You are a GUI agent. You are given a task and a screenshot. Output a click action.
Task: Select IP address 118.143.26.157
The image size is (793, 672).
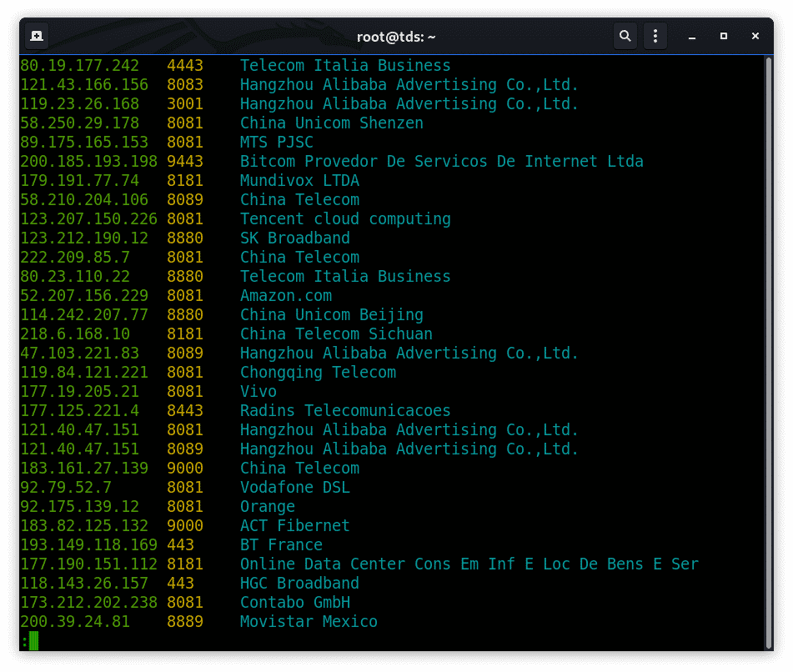pyautogui.click(x=84, y=584)
